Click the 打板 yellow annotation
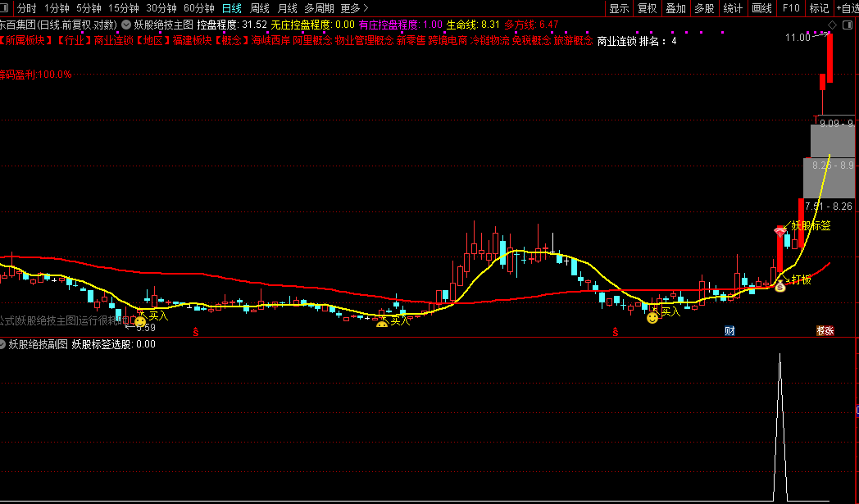The height and width of the screenshot is (504, 859). (801, 279)
